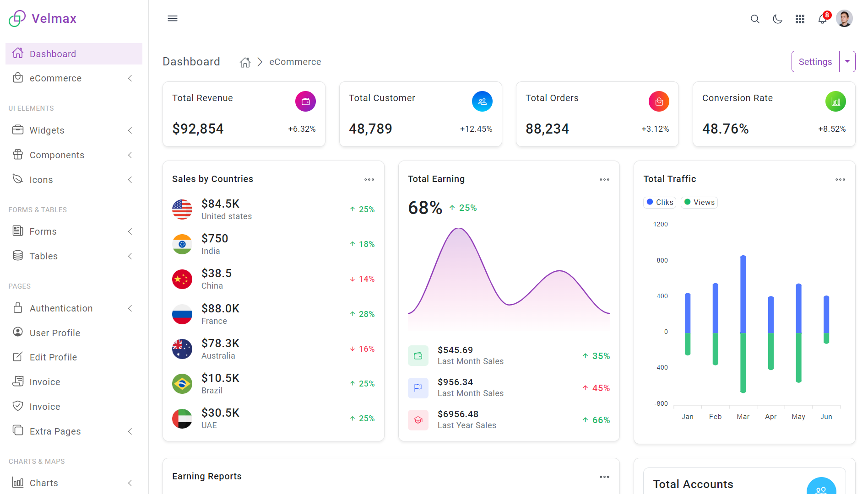Image resolution: width=868 pixels, height=494 pixels.
Task: Open User Profile page from sidebar
Action: [55, 333]
